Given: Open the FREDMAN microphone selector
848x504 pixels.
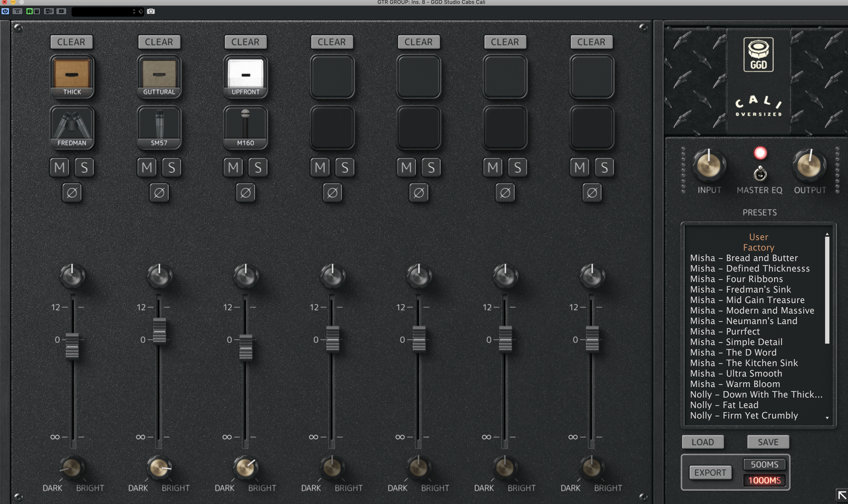Looking at the screenshot, I should coord(72,128).
